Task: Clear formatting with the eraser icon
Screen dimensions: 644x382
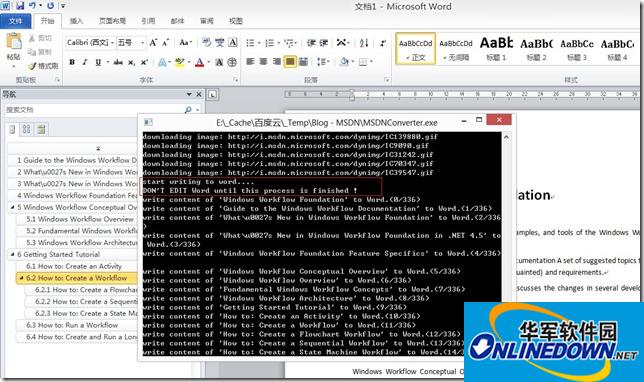Action: coord(206,42)
